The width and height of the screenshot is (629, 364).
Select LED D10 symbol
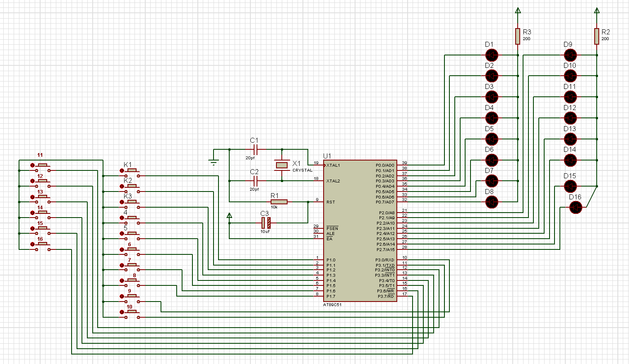click(x=570, y=76)
